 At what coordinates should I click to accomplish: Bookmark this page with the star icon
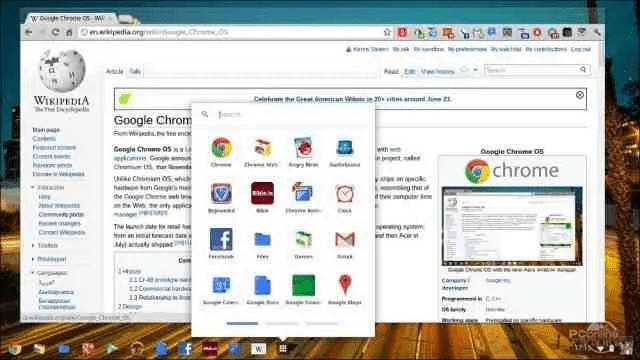tap(387, 32)
